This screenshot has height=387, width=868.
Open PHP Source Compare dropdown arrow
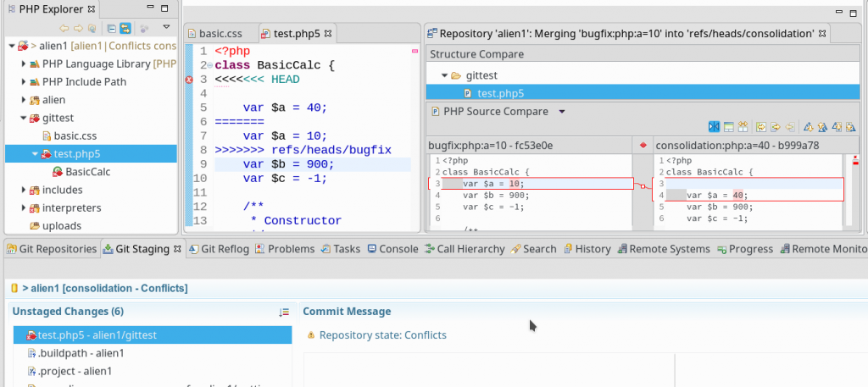[x=561, y=112]
